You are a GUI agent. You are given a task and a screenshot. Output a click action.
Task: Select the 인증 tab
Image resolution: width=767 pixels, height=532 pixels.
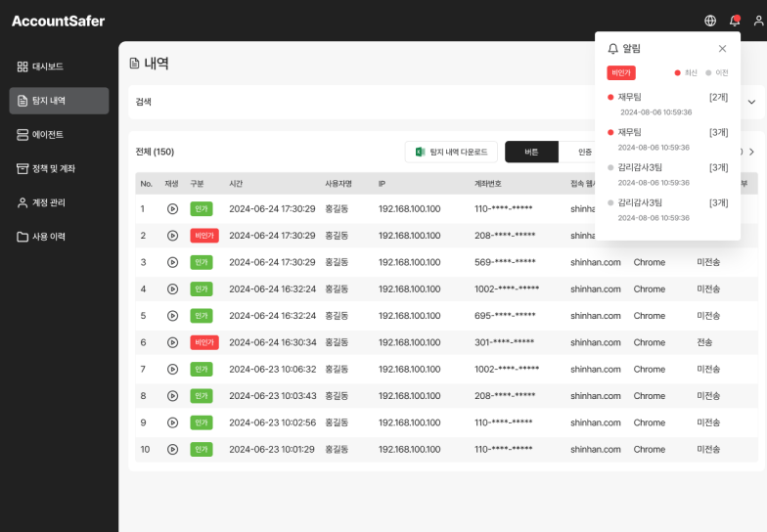click(x=585, y=153)
